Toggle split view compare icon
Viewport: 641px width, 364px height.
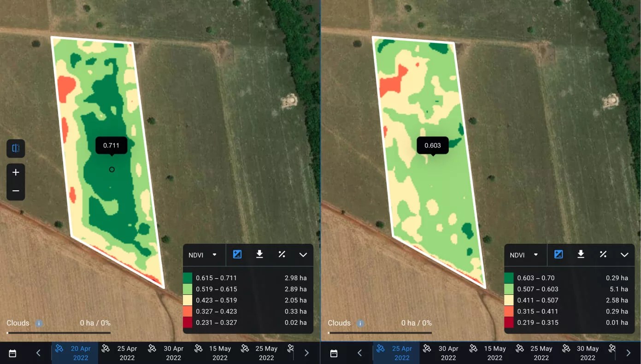[x=16, y=148]
